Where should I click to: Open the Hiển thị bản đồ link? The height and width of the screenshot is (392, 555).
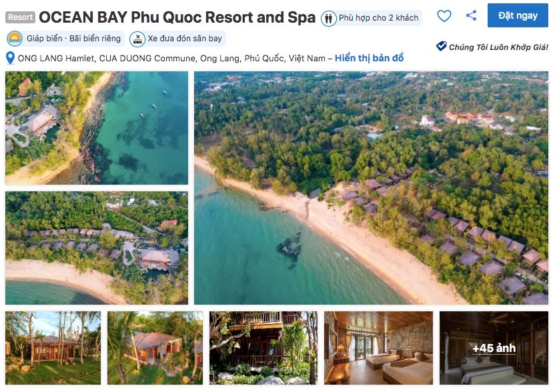(x=369, y=58)
